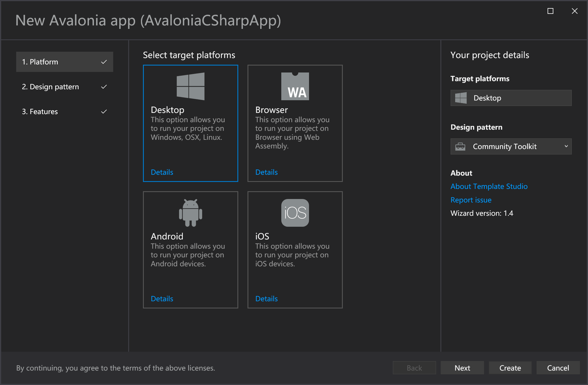This screenshot has width=588, height=385.
Task: Maximize the wizard window
Action: (x=550, y=11)
